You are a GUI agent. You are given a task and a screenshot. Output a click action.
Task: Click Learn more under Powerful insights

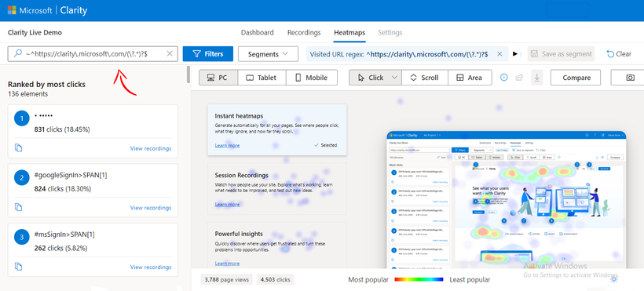(x=227, y=264)
